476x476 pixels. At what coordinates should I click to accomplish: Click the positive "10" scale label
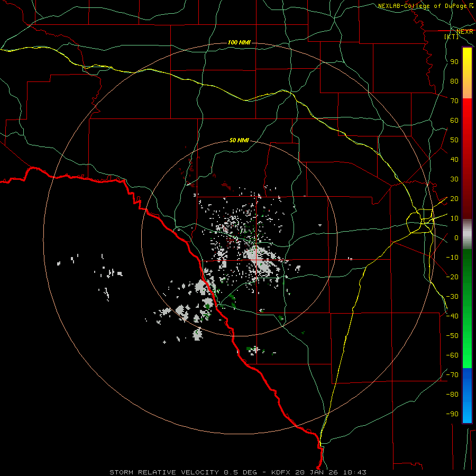pyautogui.click(x=454, y=218)
